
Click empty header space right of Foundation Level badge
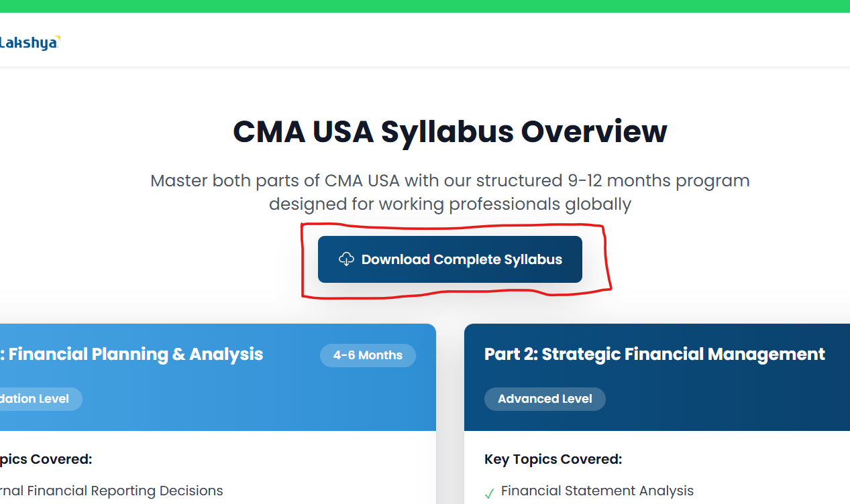click(255, 399)
